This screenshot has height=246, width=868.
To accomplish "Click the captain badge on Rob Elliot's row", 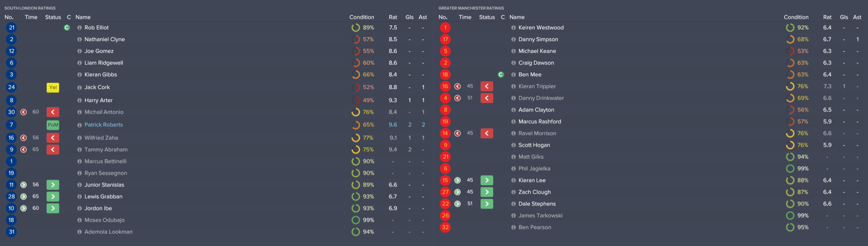I will point(67,28).
